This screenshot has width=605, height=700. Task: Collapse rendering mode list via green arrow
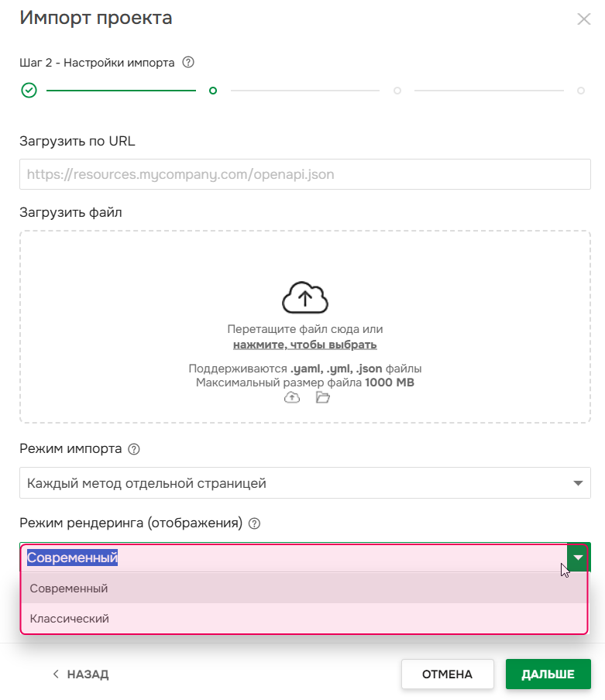click(x=579, y=558)
